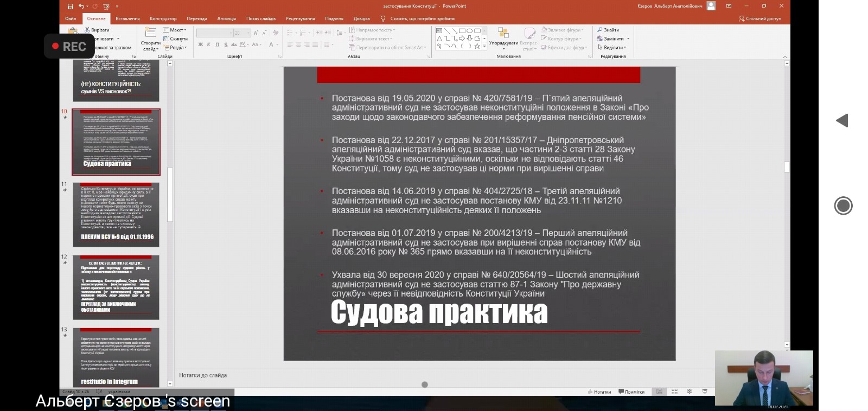
Task: Toggle the Notes (Нотатки) pane in the status bar
Action: pos(599,391)
